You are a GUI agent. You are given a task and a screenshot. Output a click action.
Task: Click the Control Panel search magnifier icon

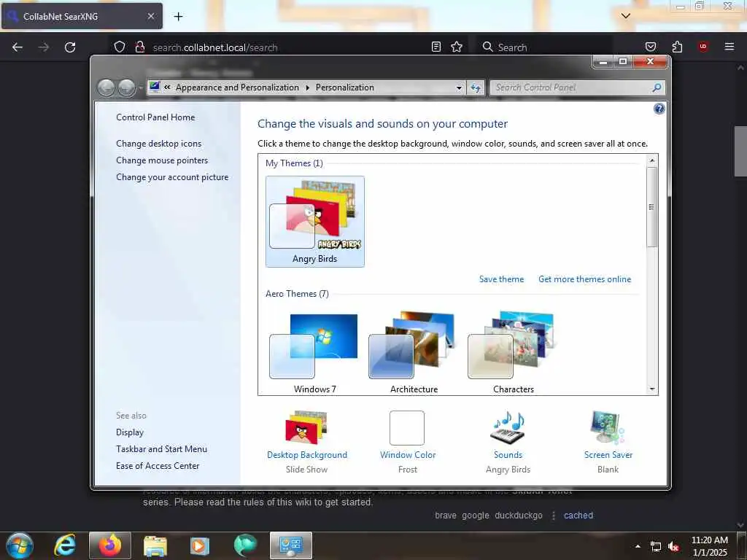pos(657,87)
